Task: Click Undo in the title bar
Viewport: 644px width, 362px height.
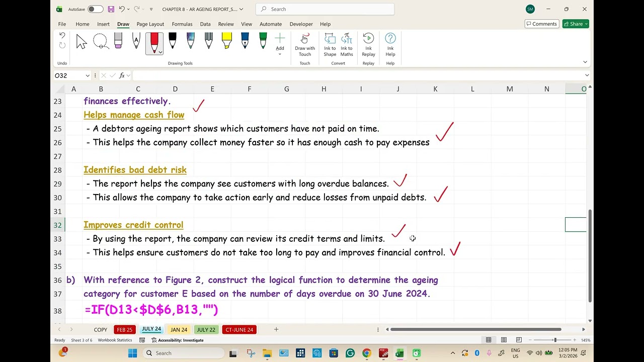Action: coord(121,9)
